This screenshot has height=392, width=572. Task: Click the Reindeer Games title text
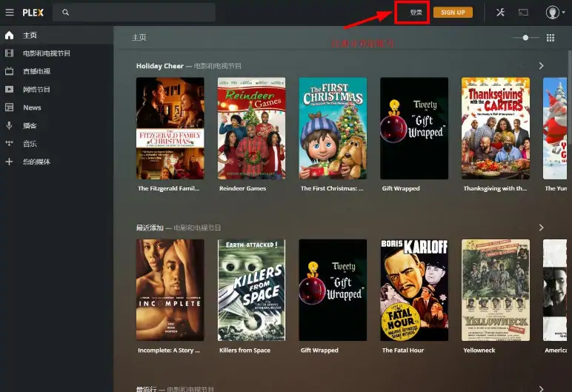[x=242, y=188]
